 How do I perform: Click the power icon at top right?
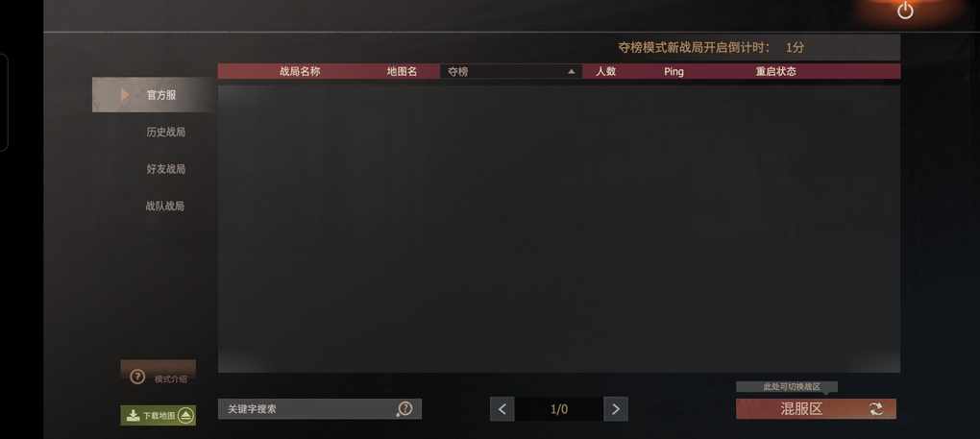905,11
